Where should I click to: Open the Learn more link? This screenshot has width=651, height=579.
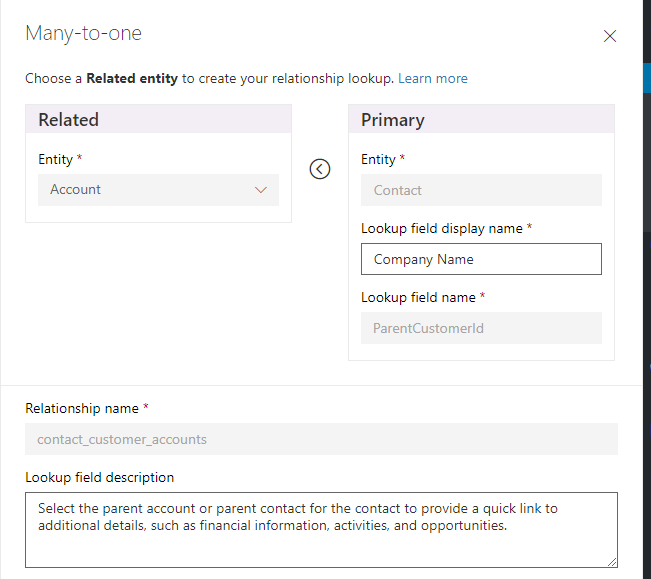[x=433, y=78]
